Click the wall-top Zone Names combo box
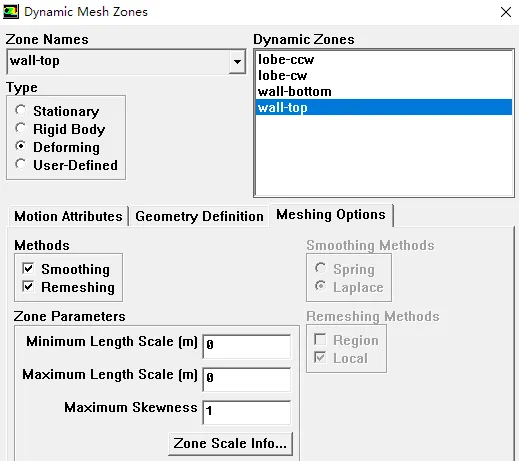This screenshot has height=461, width=519. click(x=126, y=62)
